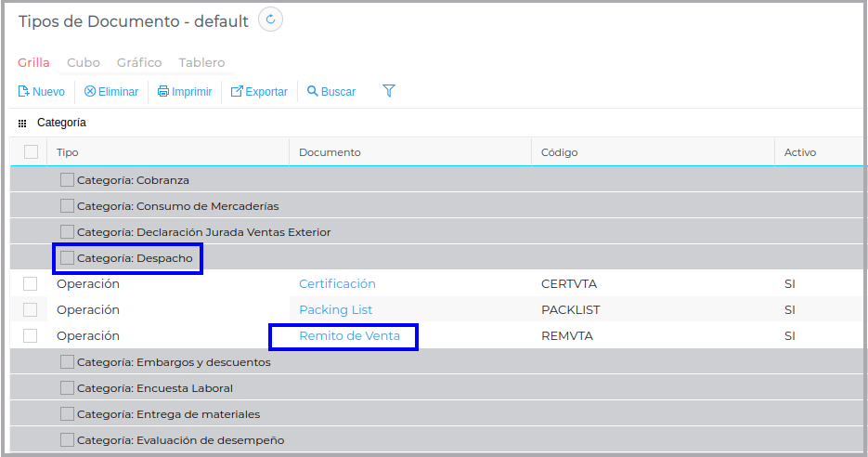Expand Categoría: Embargos y descuentos group

(x=67, y=362)
